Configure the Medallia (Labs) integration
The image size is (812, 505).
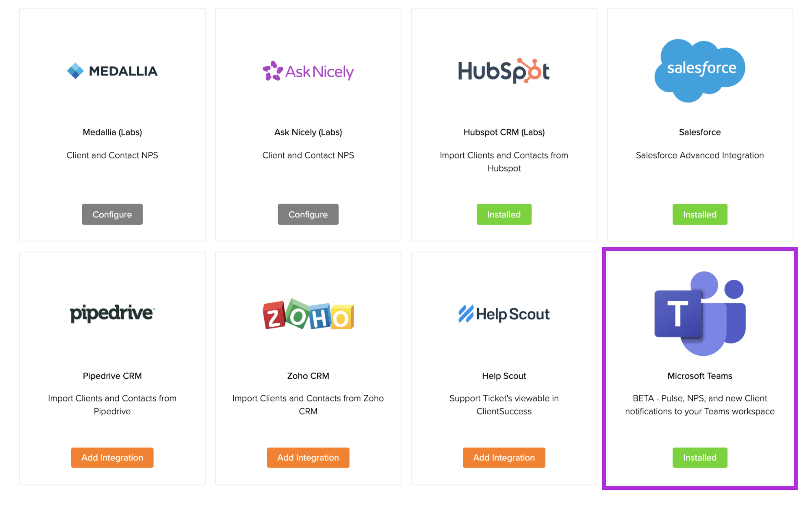[112, 214]
